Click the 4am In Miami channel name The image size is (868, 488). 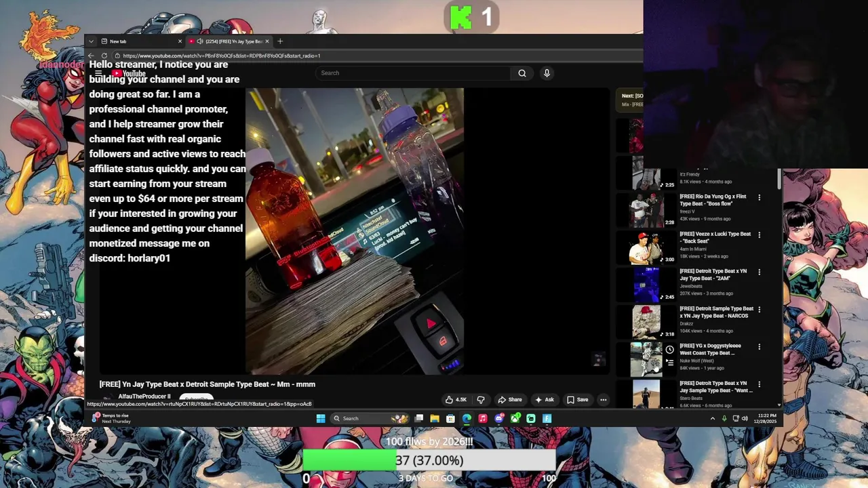click(x=694, y=249)
